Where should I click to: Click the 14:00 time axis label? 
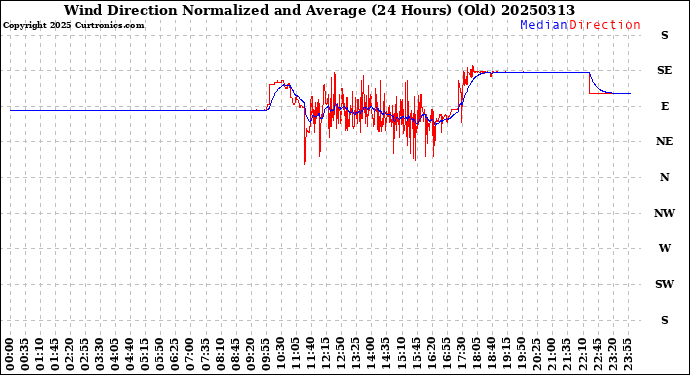[371, 354]
